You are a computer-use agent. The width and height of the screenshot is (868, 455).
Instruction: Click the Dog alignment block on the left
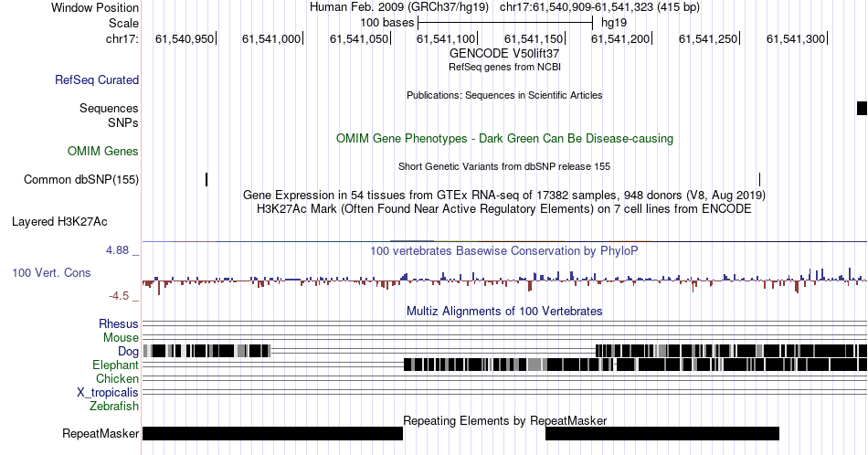click(207, 351)
